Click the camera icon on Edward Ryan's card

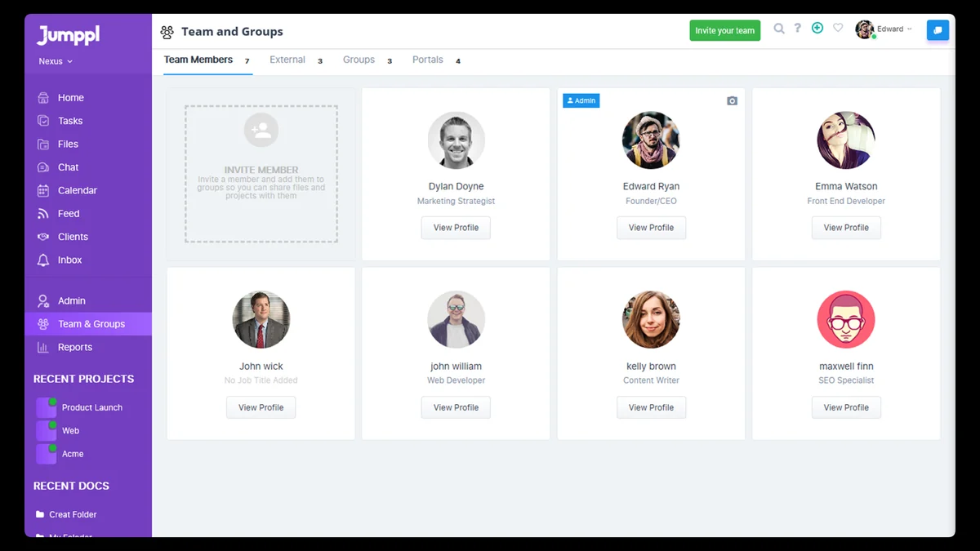click(732, 101)
